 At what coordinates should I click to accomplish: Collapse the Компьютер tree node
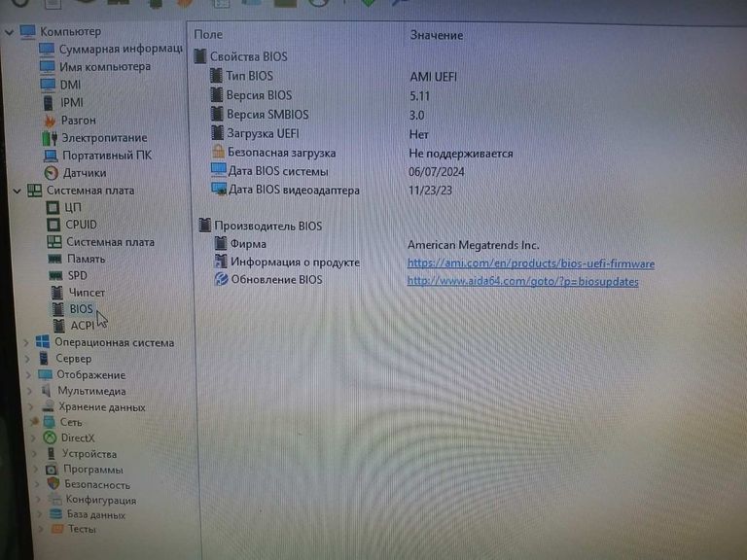11,32
